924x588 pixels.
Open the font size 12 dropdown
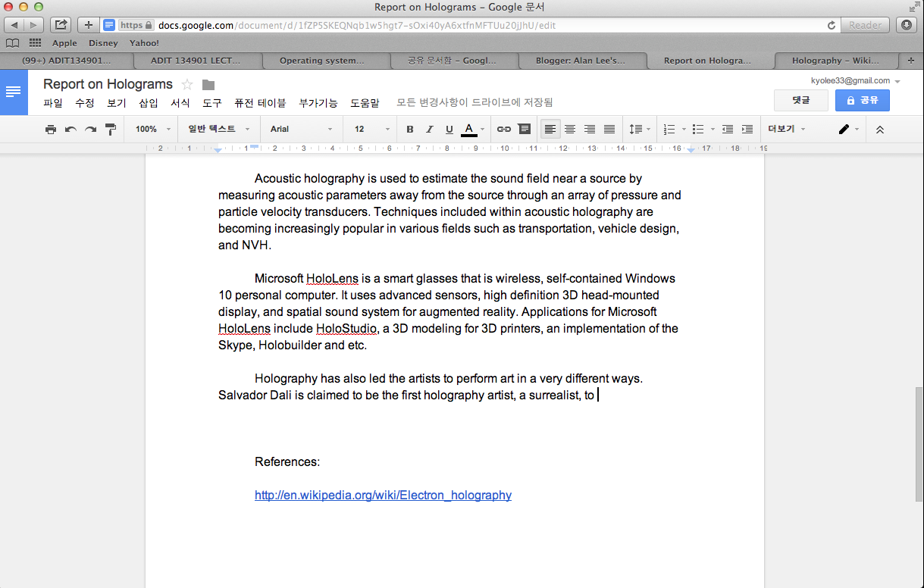(x=372, y=130)
